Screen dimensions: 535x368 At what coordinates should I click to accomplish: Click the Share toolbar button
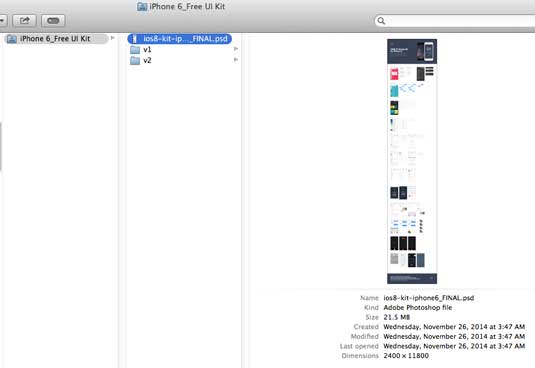click(x=24, y=21)
